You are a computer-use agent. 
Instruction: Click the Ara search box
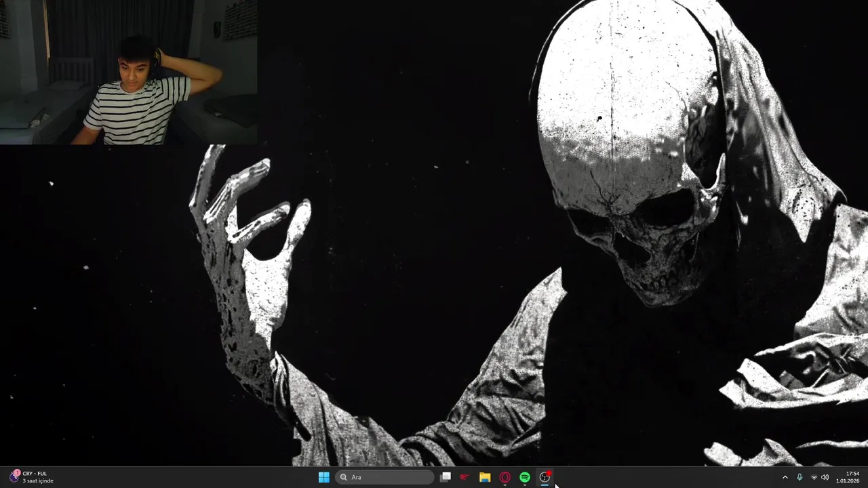pyautogui.click(x=384, y=477)
